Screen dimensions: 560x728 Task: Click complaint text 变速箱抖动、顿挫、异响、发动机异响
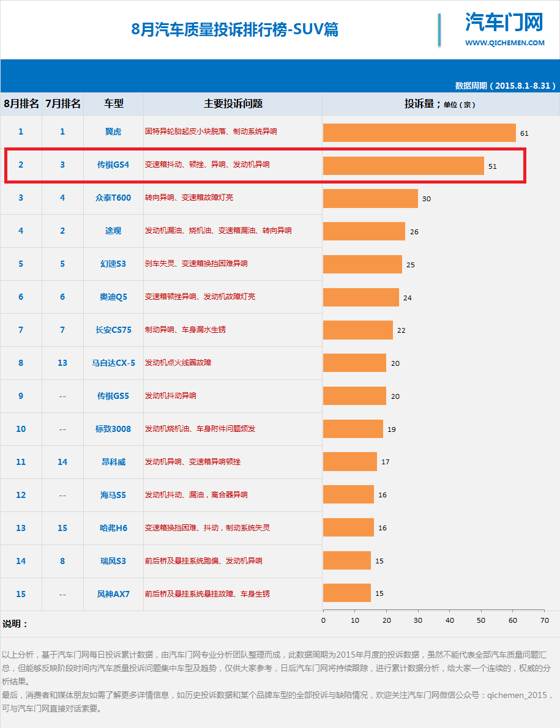[x=207, y=165]
